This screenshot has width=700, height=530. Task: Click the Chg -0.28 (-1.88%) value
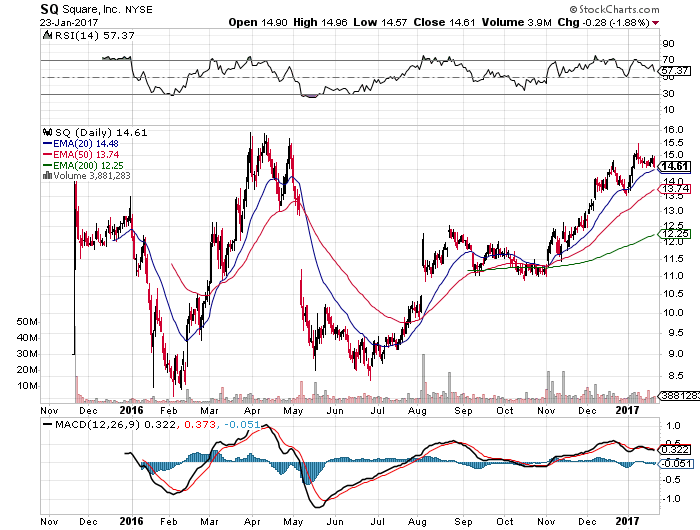click(x=604, y=22)
